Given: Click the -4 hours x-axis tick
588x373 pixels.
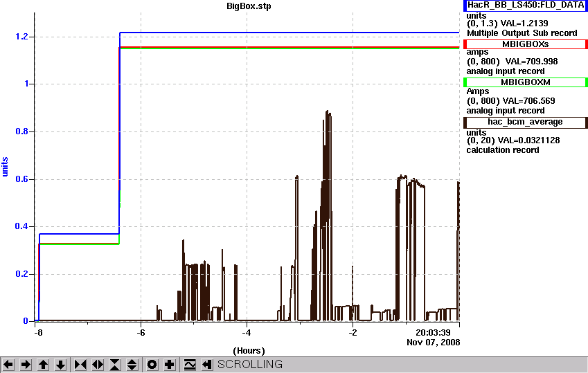Looking at the screenshot, I should pyautogui.click(x=247, y=333).
